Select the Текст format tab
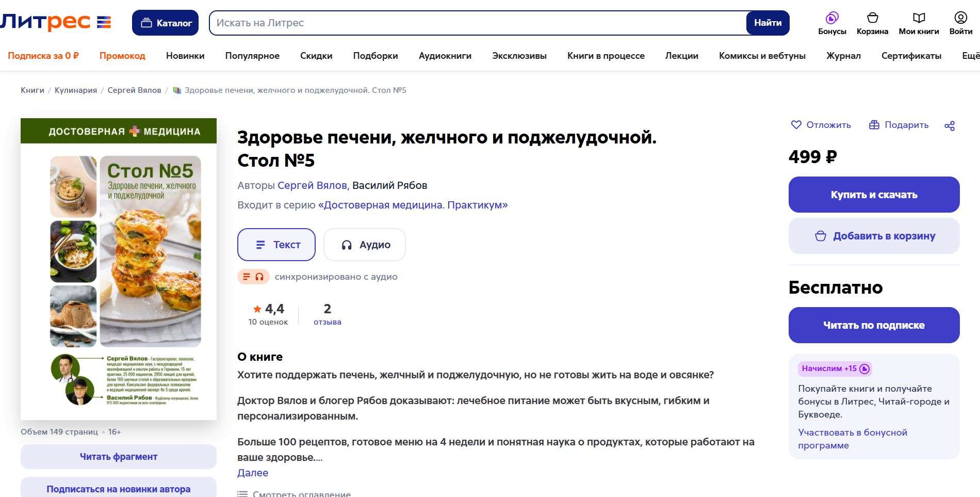 point(276,245)
